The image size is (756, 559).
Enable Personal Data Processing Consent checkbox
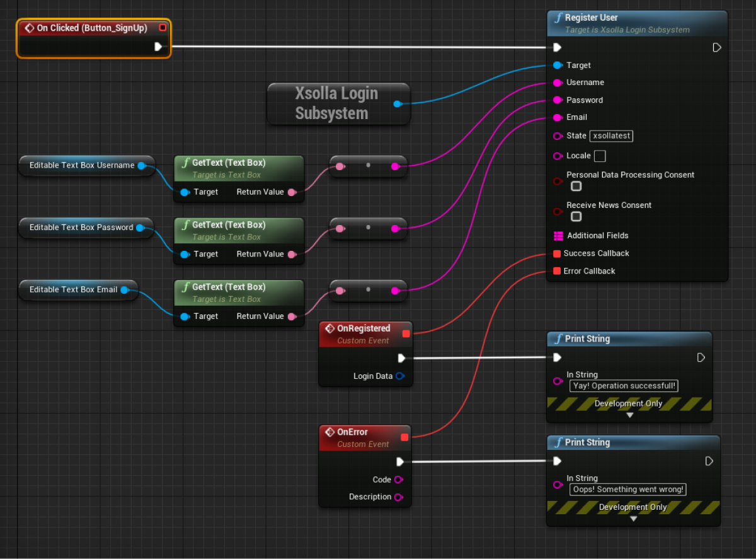pos(576,187)
